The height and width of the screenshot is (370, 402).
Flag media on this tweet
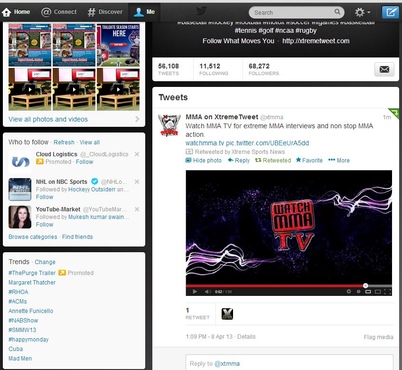point(378,337)
